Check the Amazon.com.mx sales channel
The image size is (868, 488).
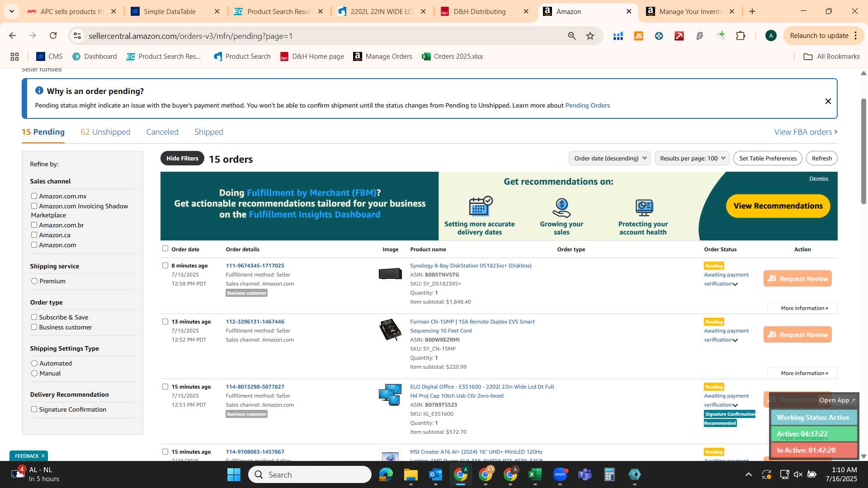point(34,196)
